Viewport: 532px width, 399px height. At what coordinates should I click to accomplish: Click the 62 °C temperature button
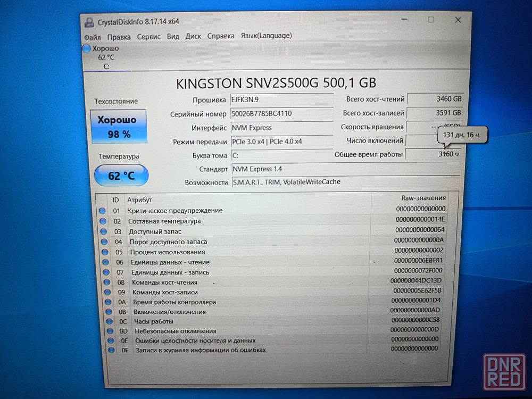click(121, 176)
